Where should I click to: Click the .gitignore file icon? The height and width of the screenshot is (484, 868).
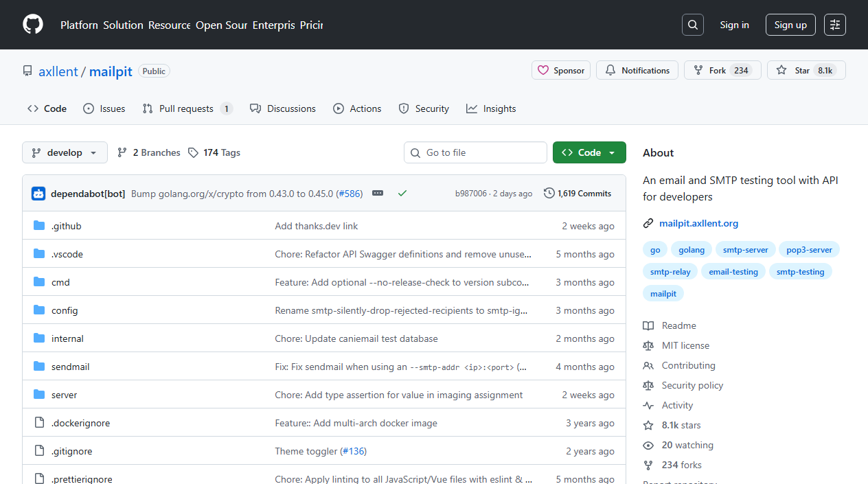coord(39,451)
